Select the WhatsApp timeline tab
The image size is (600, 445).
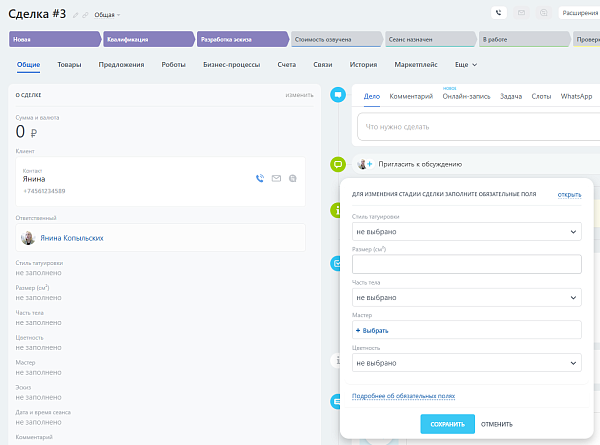pyautogui.click(x=576, y=96)
